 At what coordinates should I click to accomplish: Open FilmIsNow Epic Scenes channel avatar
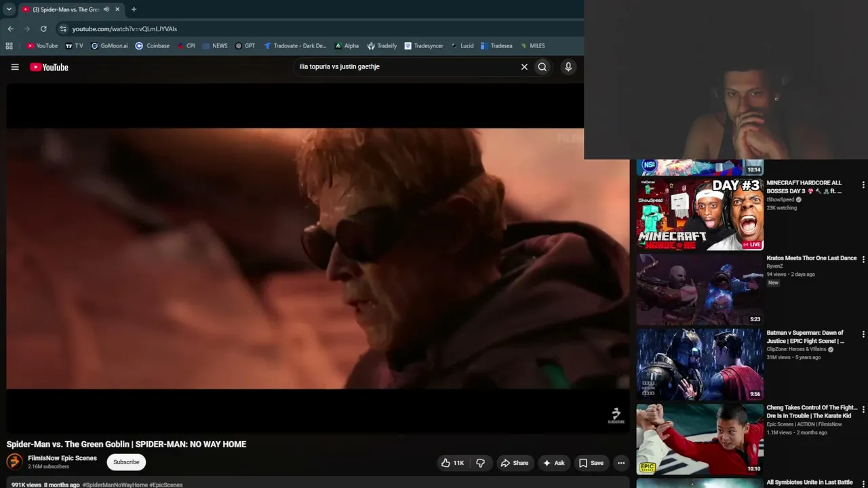[14, 462]
